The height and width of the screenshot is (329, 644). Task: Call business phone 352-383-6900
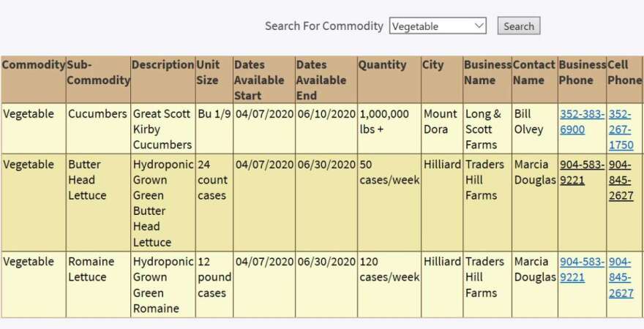pos(582,122)
